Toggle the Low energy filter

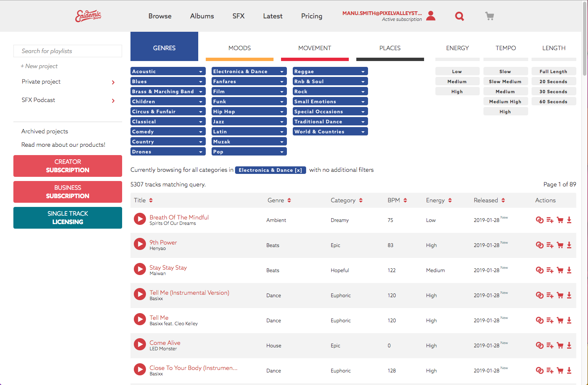click(x=457, y=71)
